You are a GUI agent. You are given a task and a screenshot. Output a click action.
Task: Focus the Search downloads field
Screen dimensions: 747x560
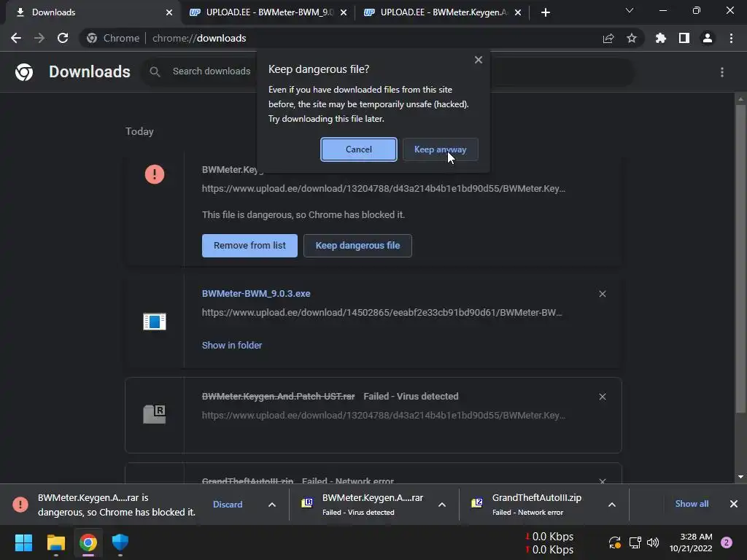pos(211,71)
